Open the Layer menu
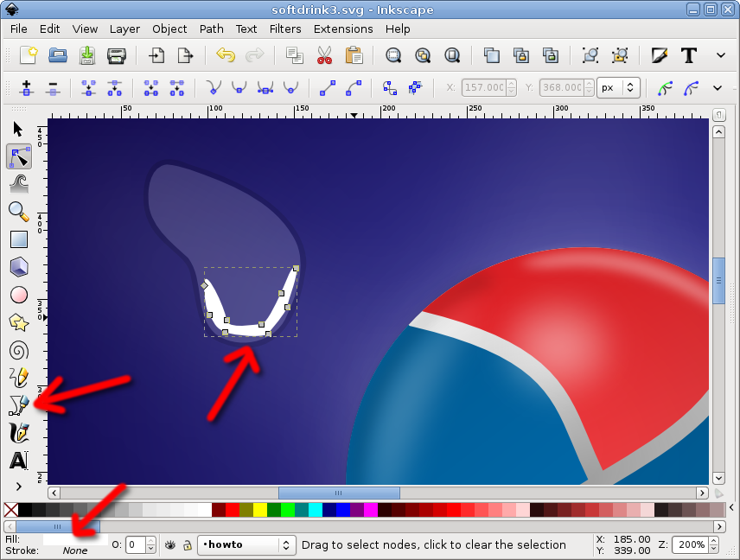The width and height of the screenshot is (740, 560). click(124, 29)
